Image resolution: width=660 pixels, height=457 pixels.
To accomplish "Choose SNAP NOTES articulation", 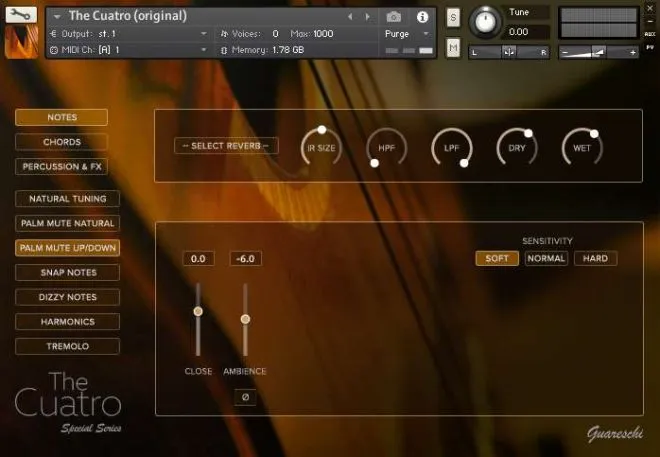I will coord(67,272).
